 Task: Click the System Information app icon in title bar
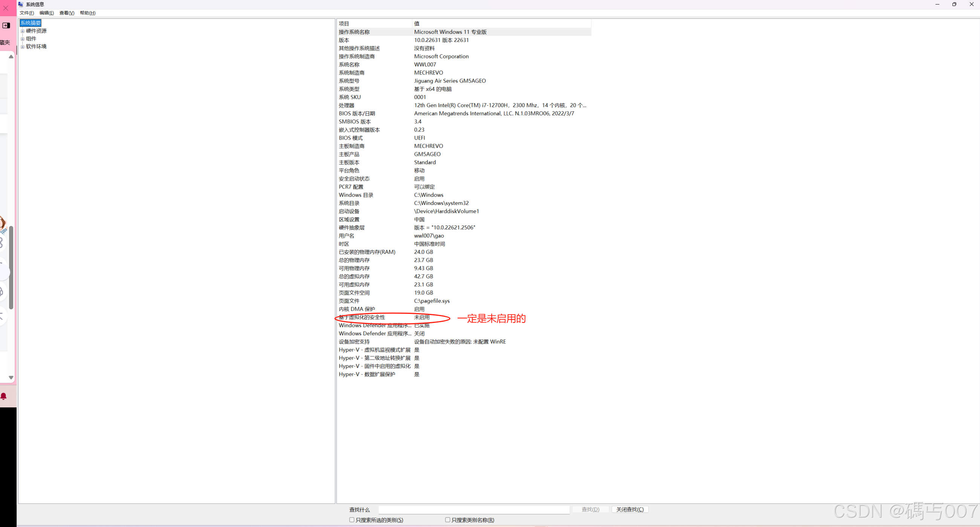click(x=21, y=4)
